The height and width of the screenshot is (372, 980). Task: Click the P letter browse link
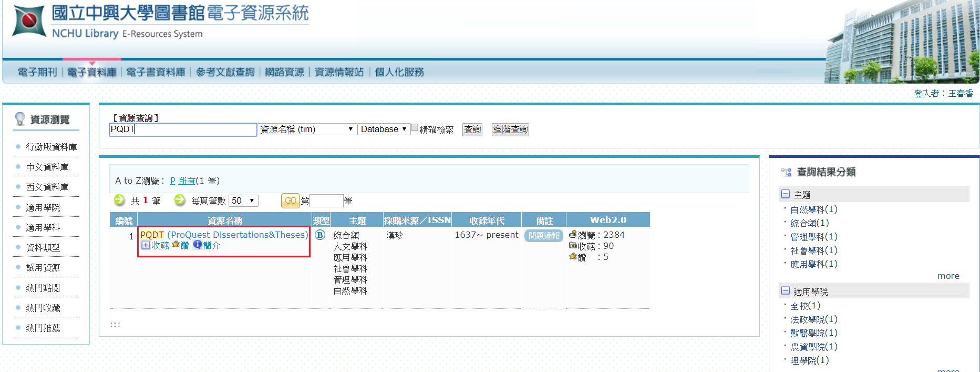(173, 181)
